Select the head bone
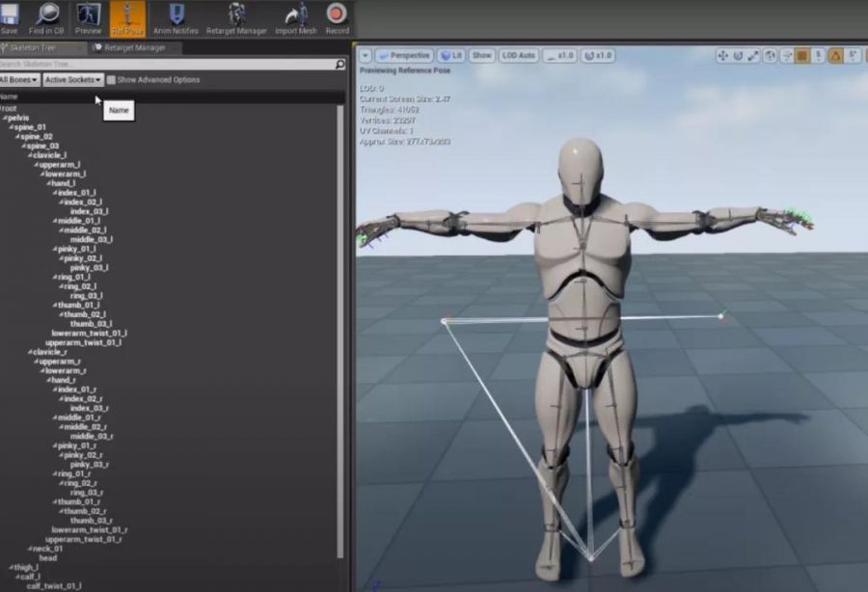The image size is (868, 592). (47, 558)
